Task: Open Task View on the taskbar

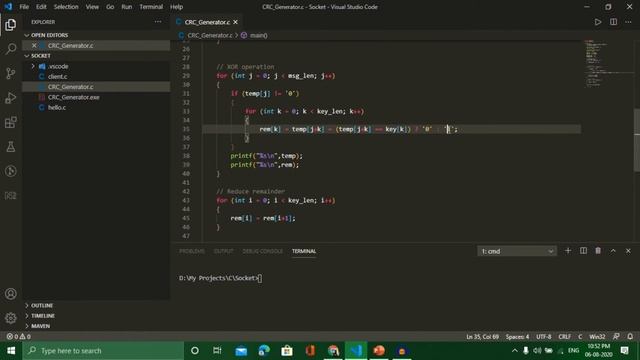Action: pos(218,351)
